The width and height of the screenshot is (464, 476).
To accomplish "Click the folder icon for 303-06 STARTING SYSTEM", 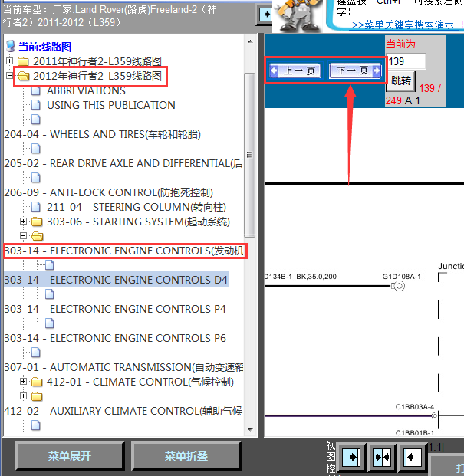I will coord(37,222).
